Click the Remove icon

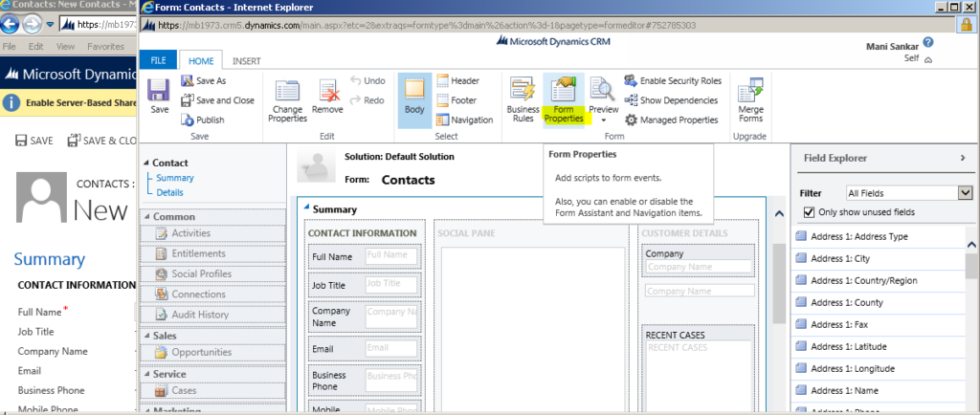coord(327,98)
